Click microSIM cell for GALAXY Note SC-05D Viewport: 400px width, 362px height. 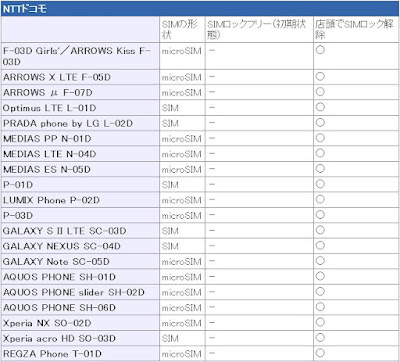coord(182,261)
